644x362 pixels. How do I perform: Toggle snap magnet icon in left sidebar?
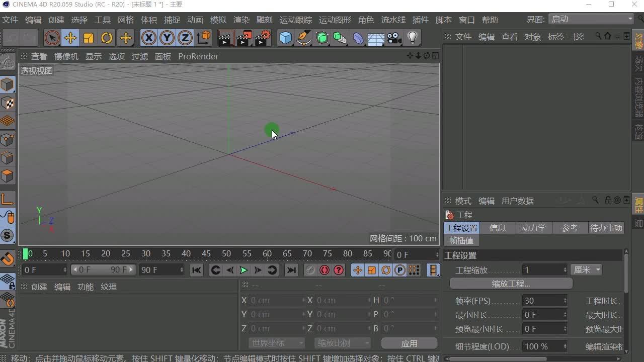point(8,258)
